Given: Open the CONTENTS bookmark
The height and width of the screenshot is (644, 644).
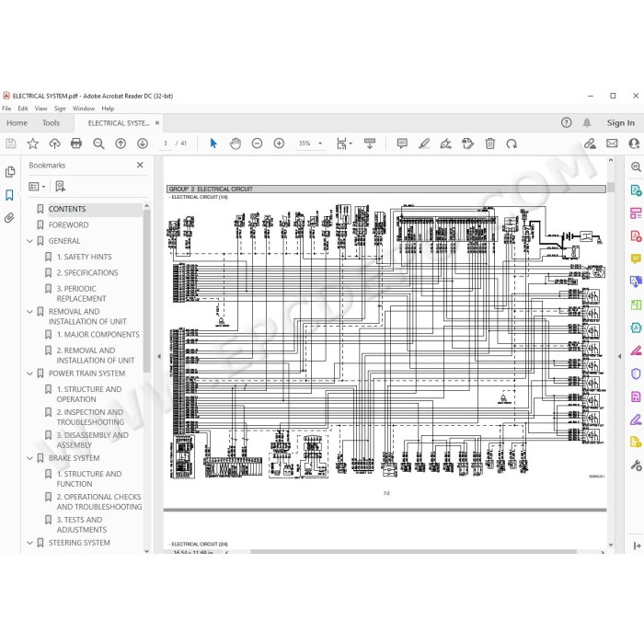Looking at the screenshot, I should (x=67, y=209).
